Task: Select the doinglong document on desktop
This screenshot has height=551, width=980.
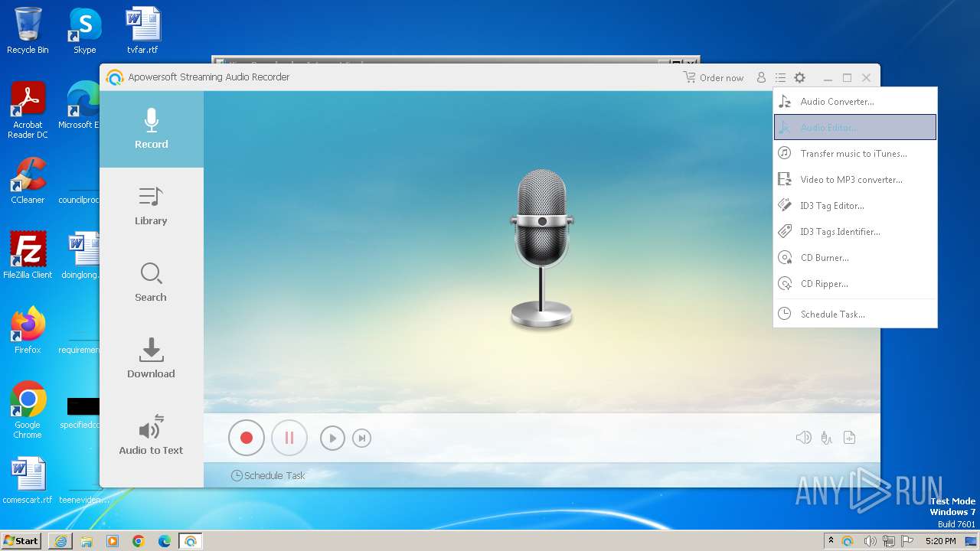Action: pyautogui.click(x=80, y=255)
